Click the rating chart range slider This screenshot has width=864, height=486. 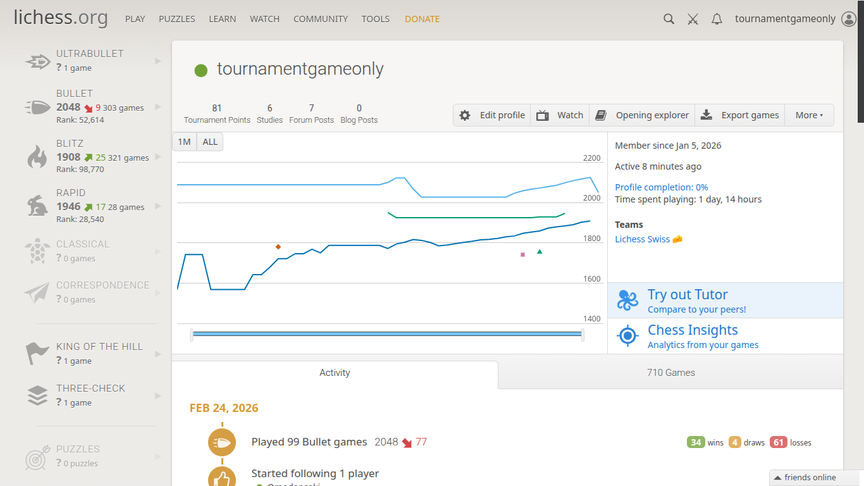coord(387,335)
